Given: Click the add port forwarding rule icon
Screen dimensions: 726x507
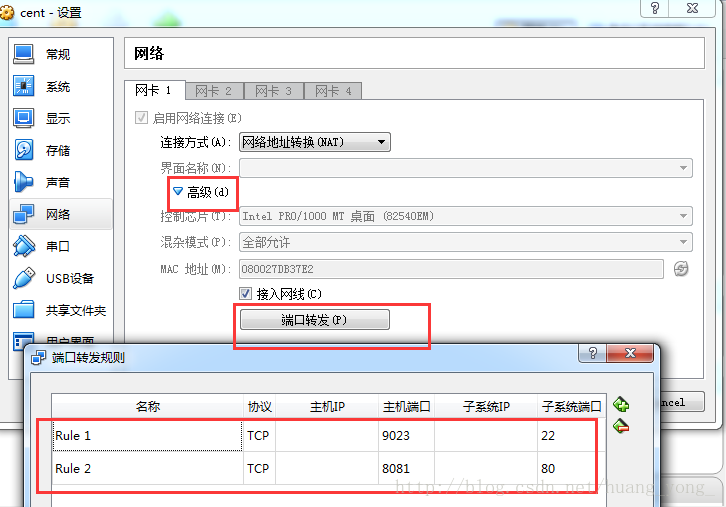Looking at the screenshot, I should point(621,404).
